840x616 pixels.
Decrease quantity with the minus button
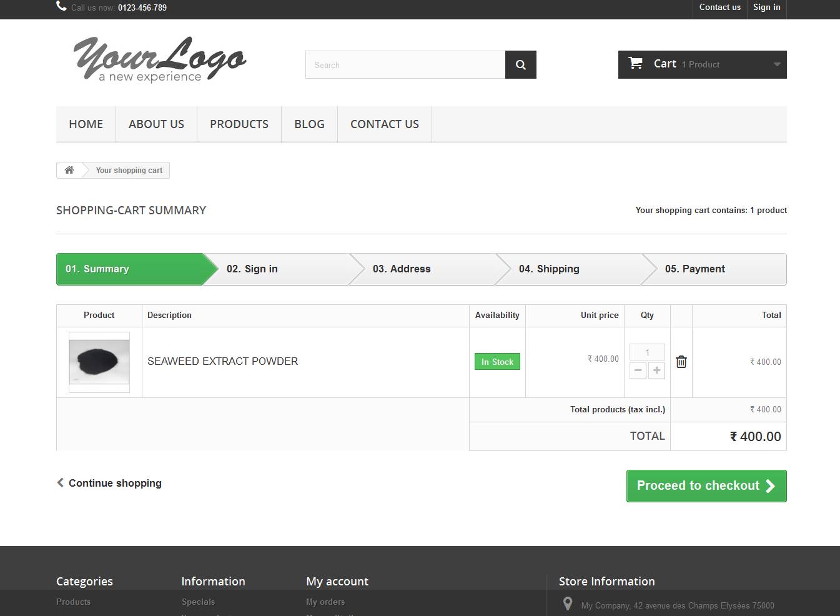tap(638, 370)
